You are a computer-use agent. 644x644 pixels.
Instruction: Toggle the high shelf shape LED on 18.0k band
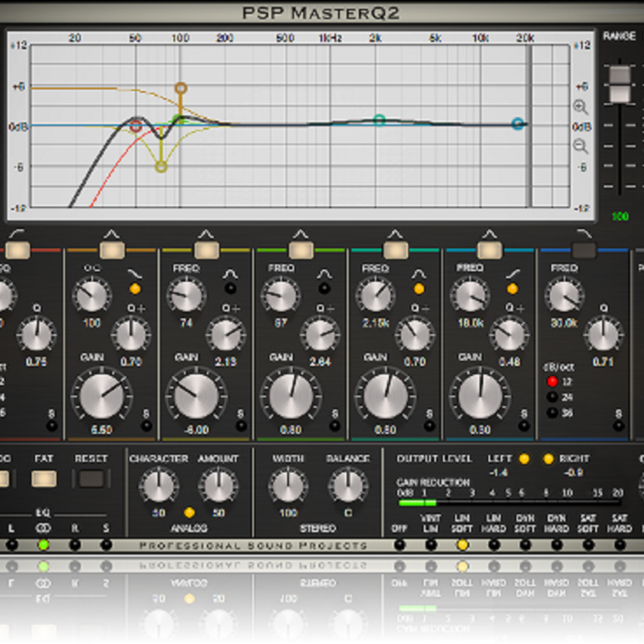(512, 289)
